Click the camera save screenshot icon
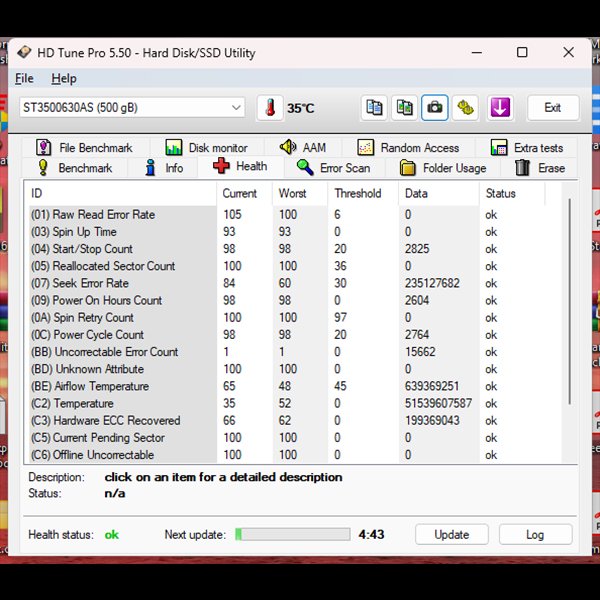 (x=435, y=108)
